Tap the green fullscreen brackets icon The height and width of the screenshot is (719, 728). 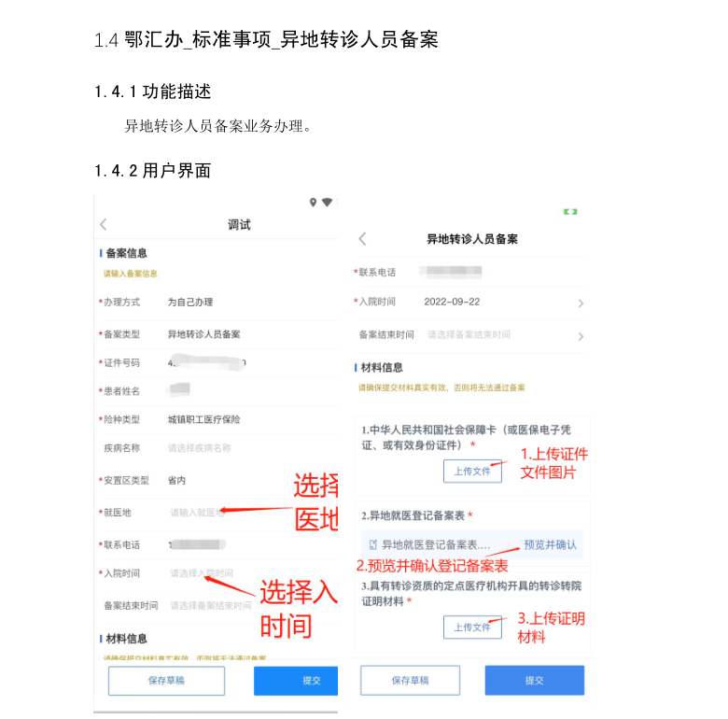pos(570,212)
